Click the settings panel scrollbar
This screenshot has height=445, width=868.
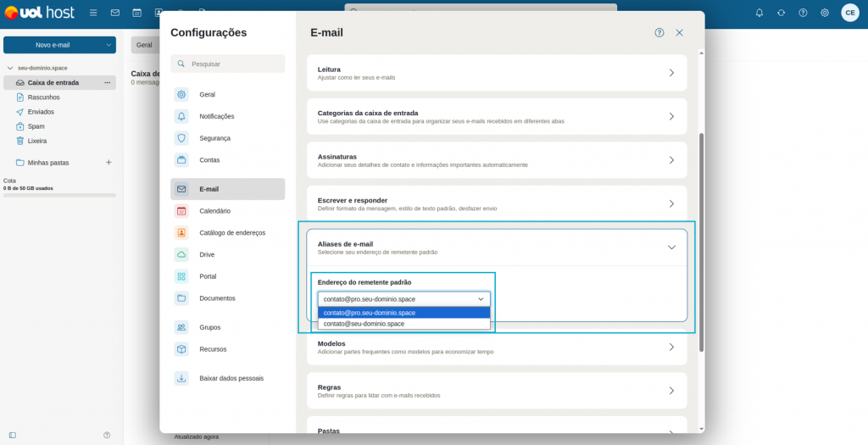[x=701, y=242]
